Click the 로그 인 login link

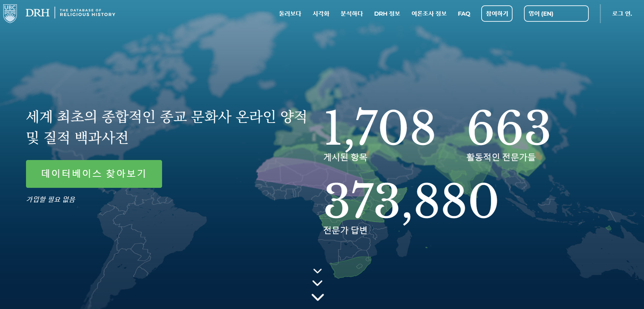[x=622, y=14]
